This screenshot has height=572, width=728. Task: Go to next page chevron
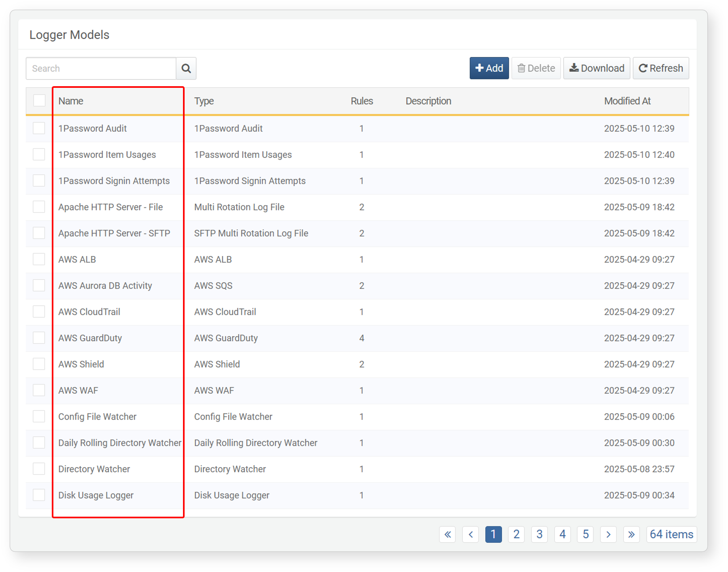(x=608, y=534)
